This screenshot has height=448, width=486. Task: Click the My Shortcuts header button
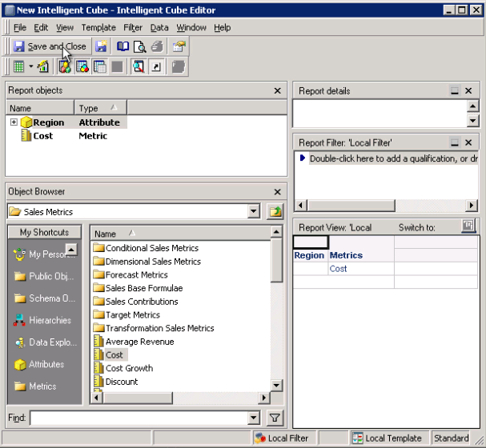click(x=45, y=232)
